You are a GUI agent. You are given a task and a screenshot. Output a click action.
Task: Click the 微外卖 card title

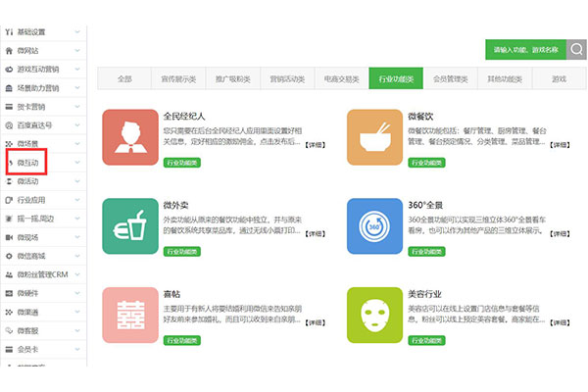pos(175,205)
